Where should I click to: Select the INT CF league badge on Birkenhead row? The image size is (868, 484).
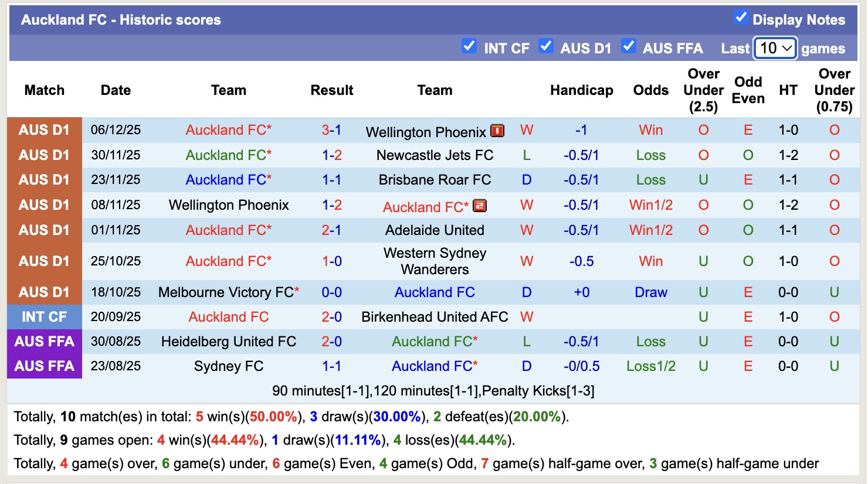(x=44, y=316)
